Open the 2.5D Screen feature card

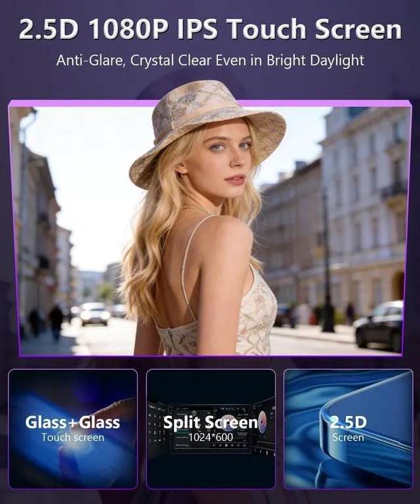[x=348, y=429]
